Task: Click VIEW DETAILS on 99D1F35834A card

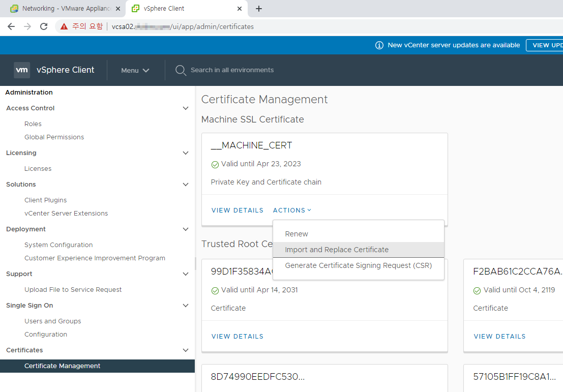Action: click(x=238, y=337)
